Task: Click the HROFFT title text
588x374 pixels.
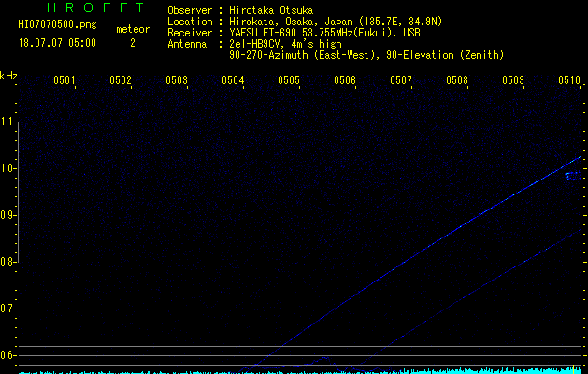Action: coord(95,7)
